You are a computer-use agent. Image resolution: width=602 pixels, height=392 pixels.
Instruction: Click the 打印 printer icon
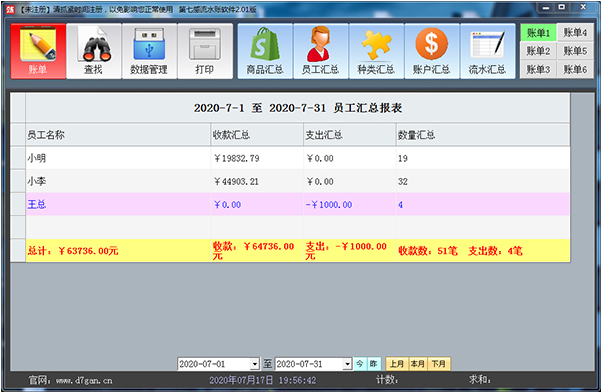pos(205,51)
